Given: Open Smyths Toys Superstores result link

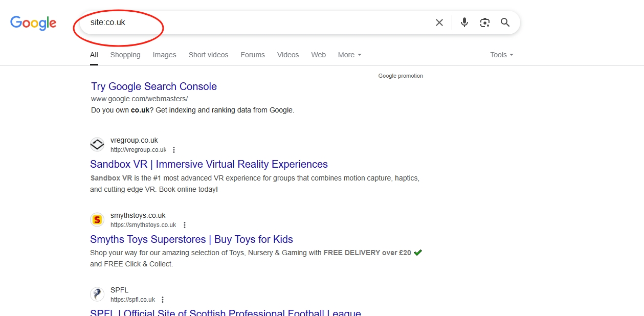Looking at the screenshot, I should (191, 239).
